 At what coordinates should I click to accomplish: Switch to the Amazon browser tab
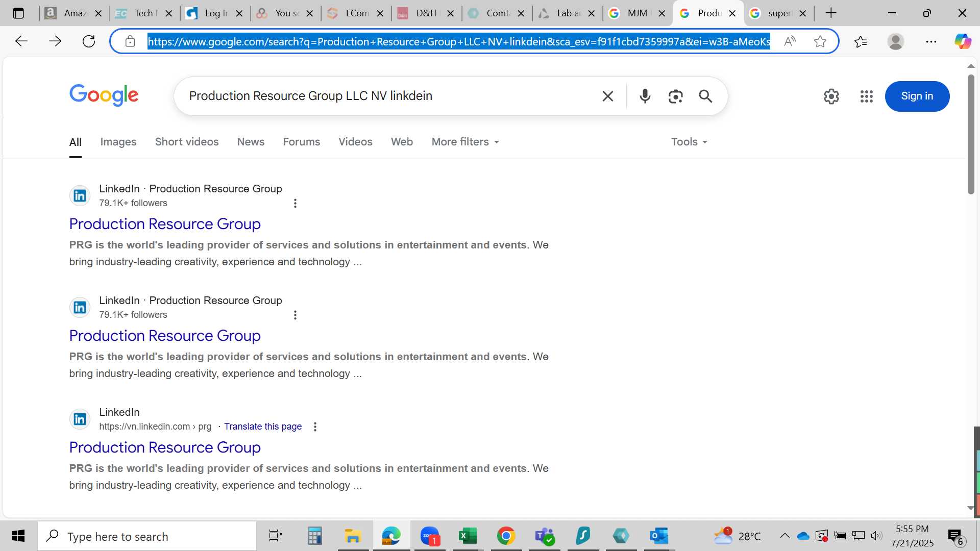pyautogui.click(x=66, y=13)
